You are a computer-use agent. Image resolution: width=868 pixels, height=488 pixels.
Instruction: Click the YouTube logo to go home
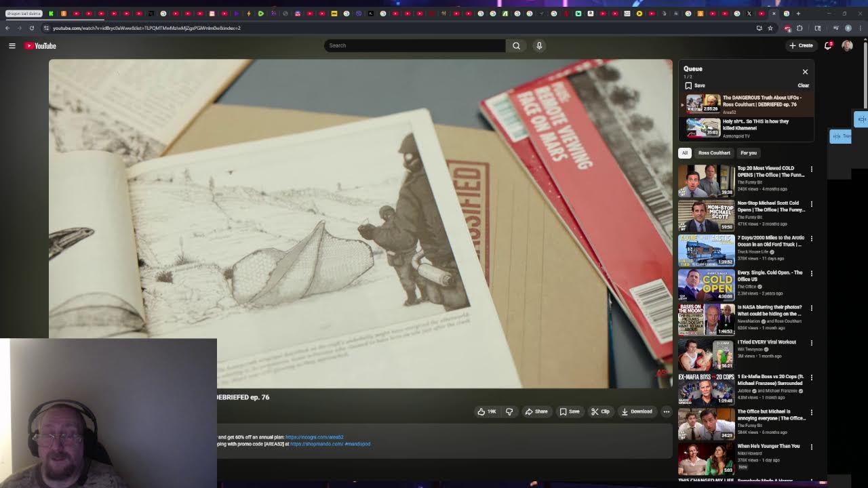point(41,45)
